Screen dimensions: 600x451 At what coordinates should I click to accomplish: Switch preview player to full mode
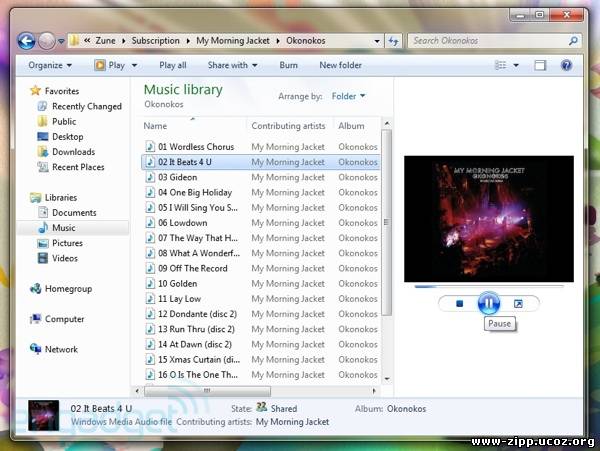pyautogui.click(x=518, y=303)
